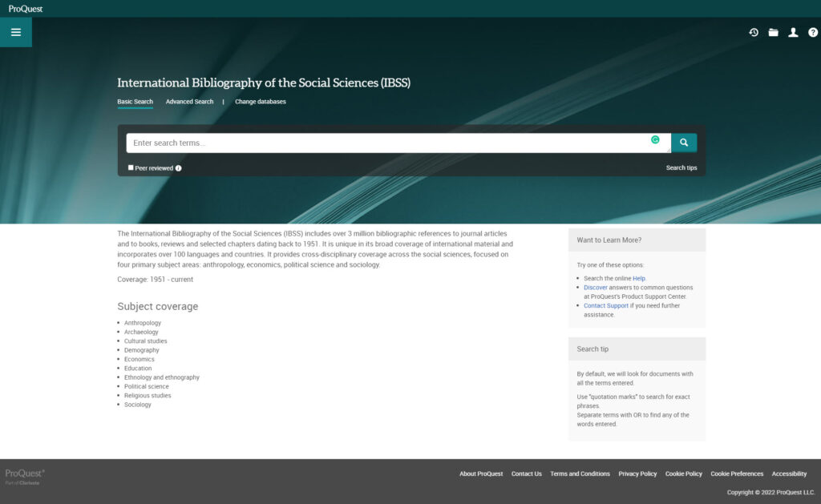Open the saved items folder icon
This screenshot has height=504, width=821.
(773, 33)
